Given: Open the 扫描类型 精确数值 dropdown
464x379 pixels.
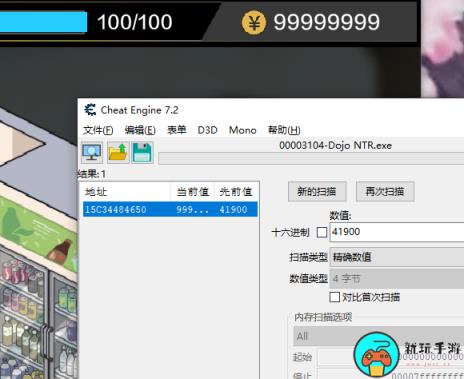Looking at the screenshot, I should [397, 257].
